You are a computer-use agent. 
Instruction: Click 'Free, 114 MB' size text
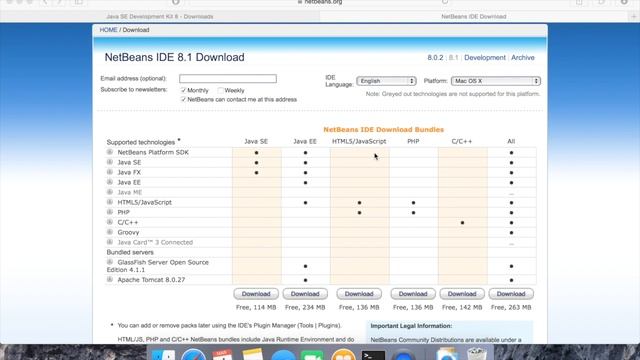point(256,307)
